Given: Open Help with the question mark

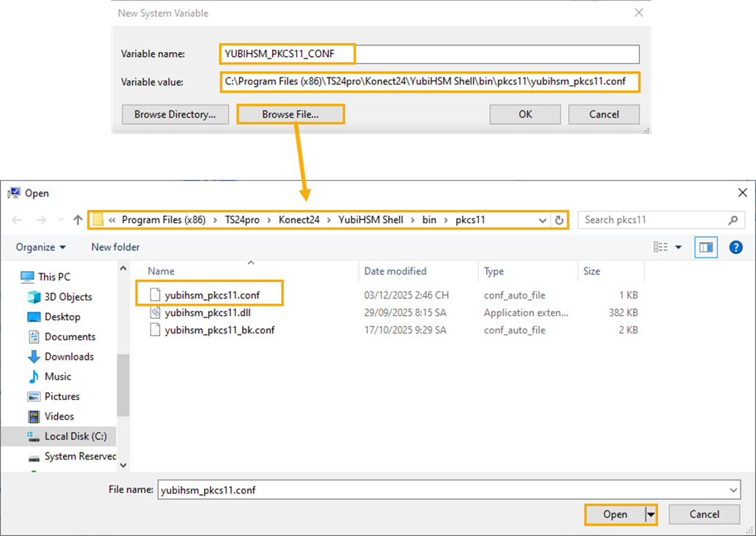Looking at the screenshot, I should point(736,247).
